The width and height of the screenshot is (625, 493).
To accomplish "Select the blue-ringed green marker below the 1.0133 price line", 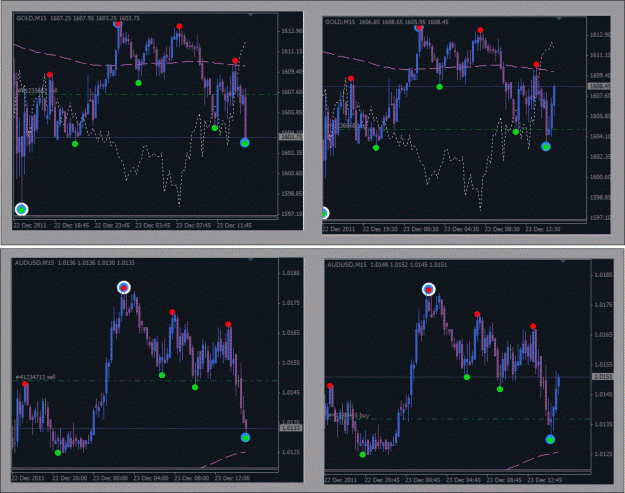I will click(246, 438).
